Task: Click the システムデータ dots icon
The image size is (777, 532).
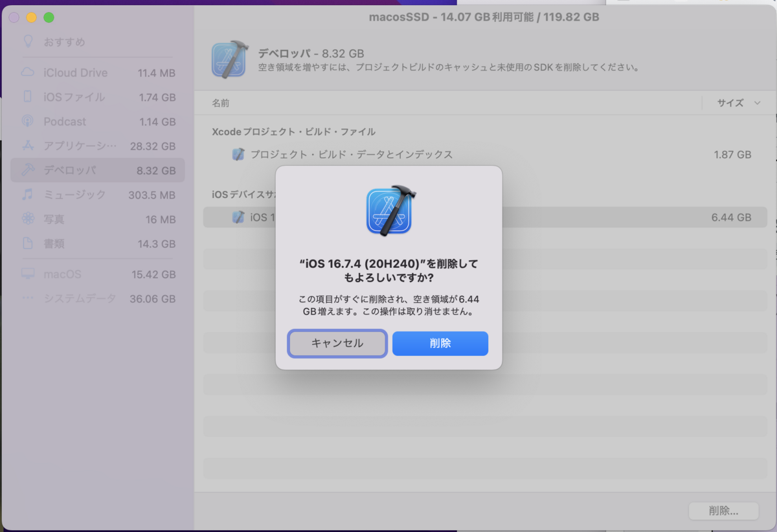Action: 28,298
